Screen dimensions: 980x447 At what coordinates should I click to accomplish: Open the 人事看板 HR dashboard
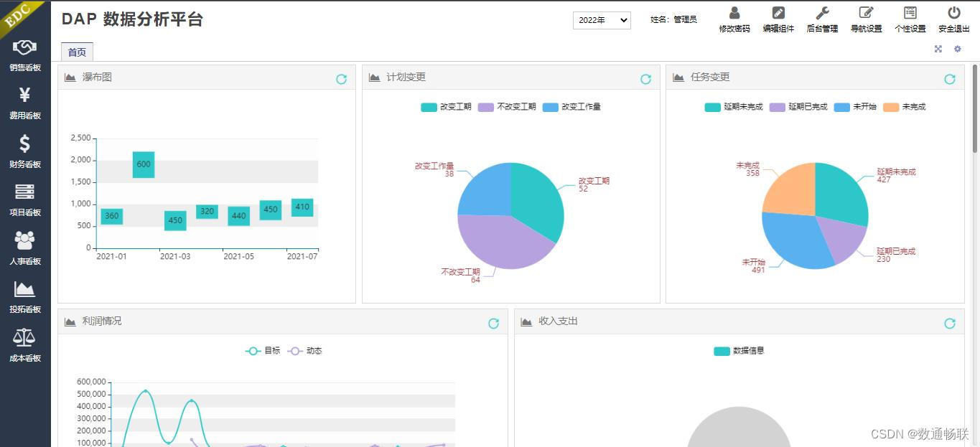point(25,248)
